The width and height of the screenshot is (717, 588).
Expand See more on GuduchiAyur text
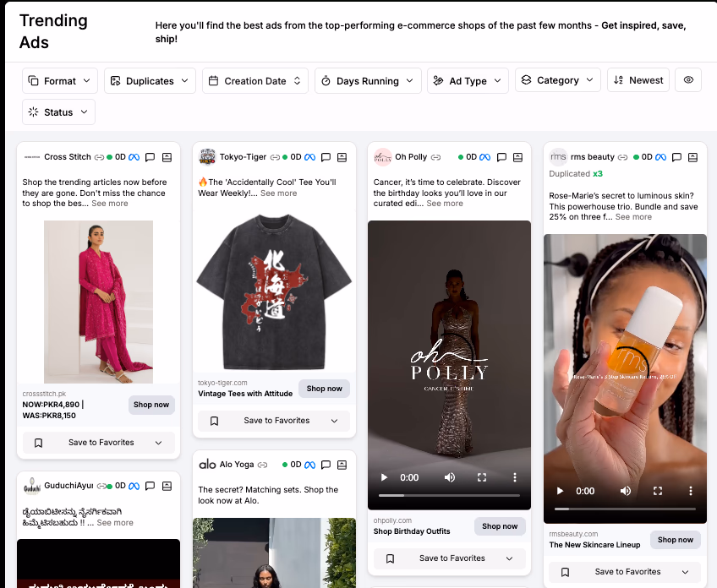(x=115, y=523)
